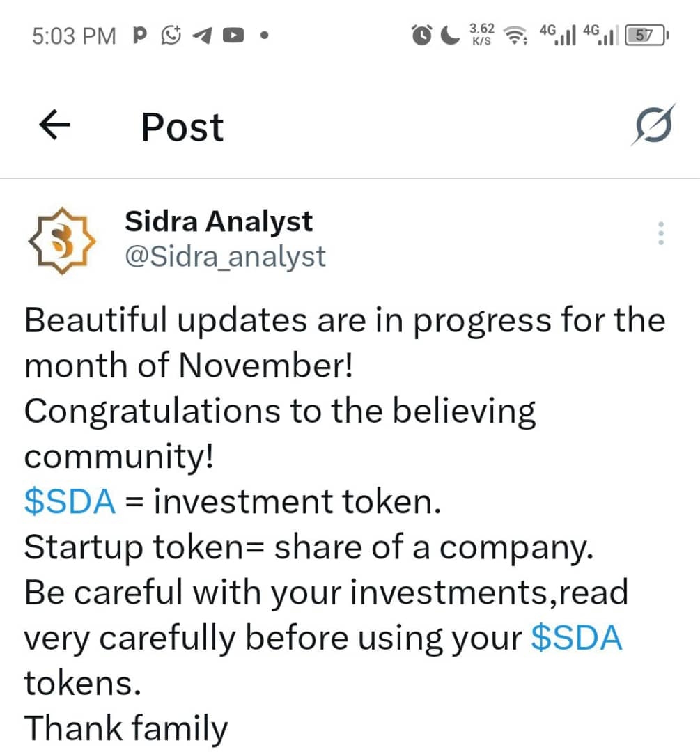Tap the alarm clock status icon

pos(422,35)
